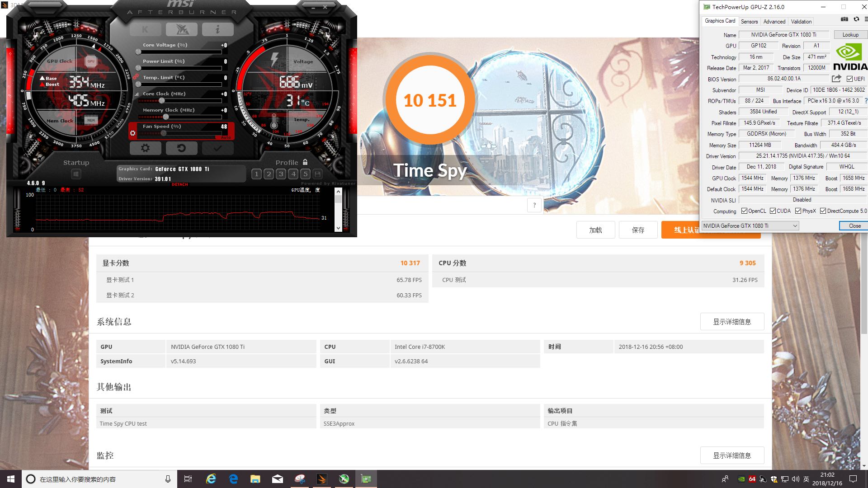Toggle the UEFI checkbox
The width and height of the screenshot is (868, 488).
pyautogui.click(x=850, y=79)
